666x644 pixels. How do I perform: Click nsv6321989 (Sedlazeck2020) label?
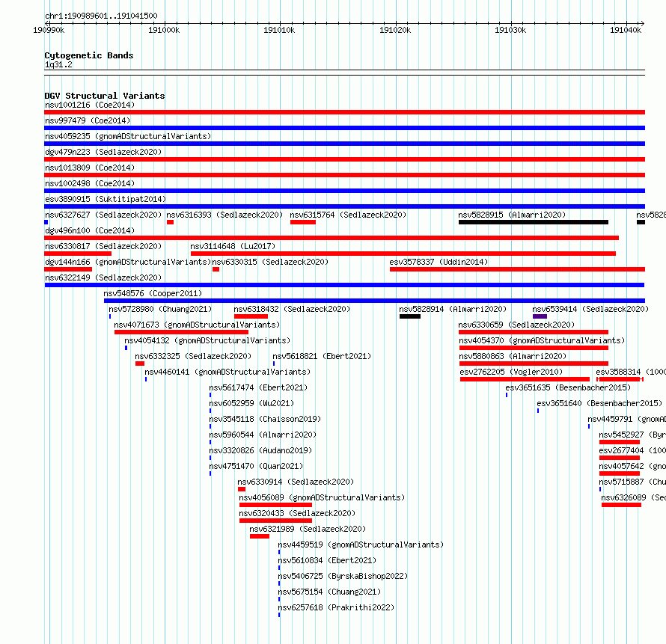point(308,529)
